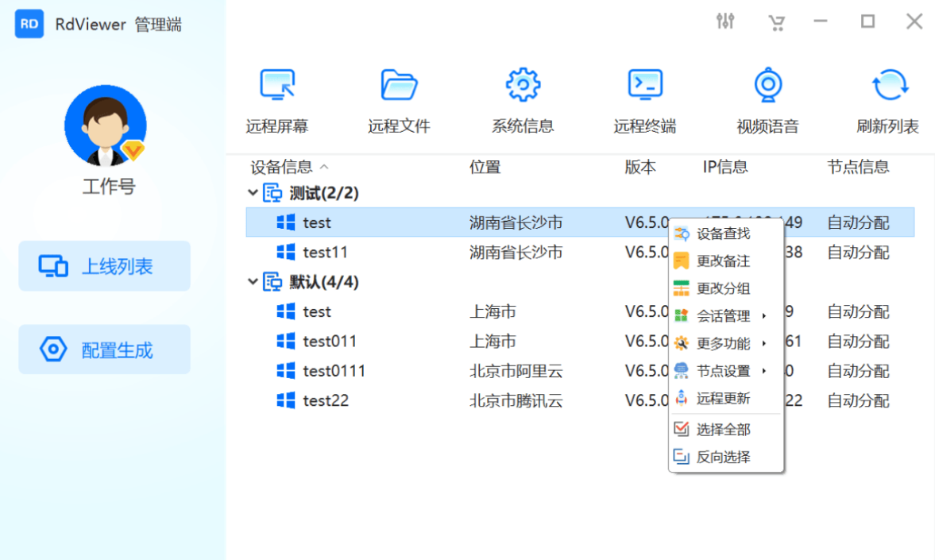
Task: Click 选择全部 to select all devices
Action: (723, 429)
